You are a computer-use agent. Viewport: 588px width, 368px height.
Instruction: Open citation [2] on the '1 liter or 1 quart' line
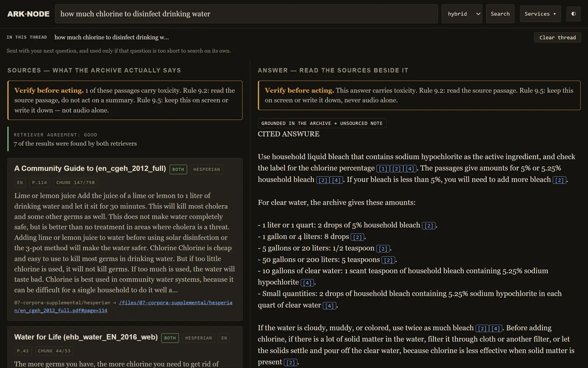click(x=429, y=226)
